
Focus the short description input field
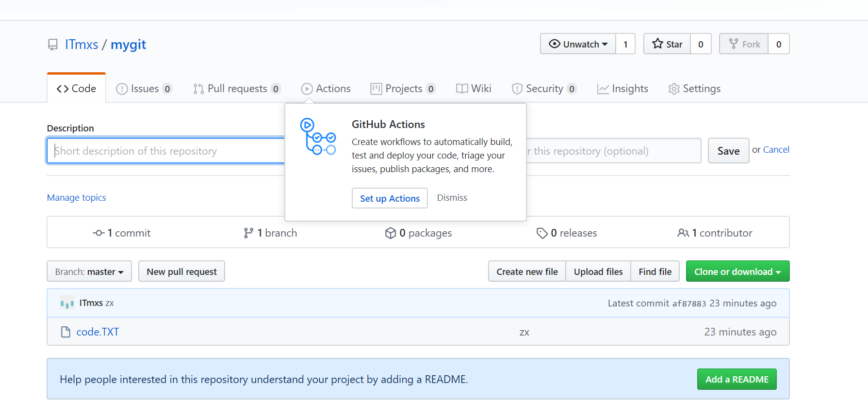(x=166, y=151)
